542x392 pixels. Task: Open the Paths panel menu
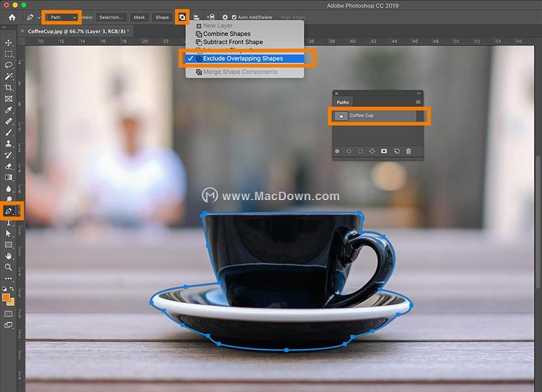tap(418, 102)
